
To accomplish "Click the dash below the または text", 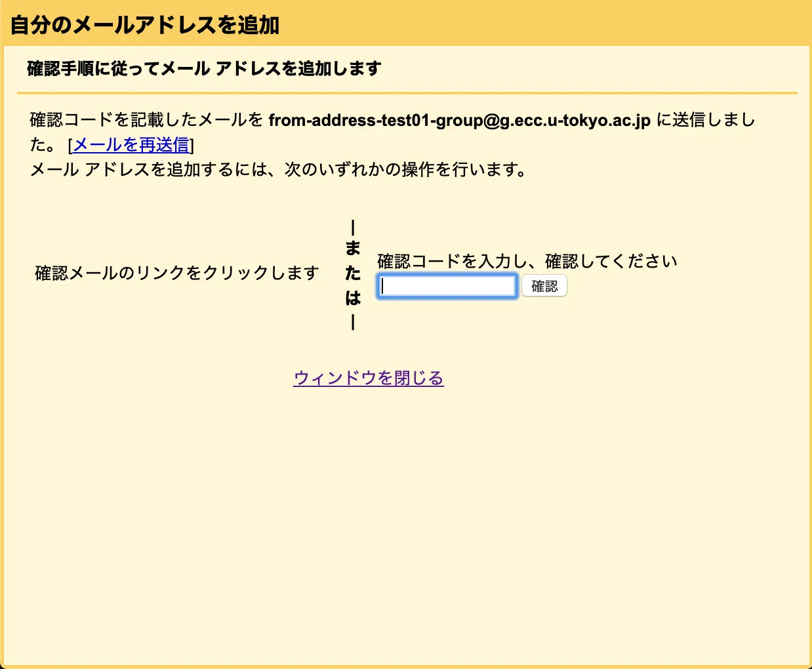I will click(x=353, y=322).
